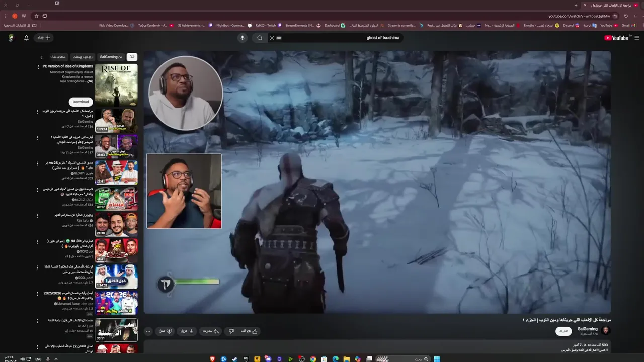Open the 1:09:14 SalGaming video thumbnail
This screenshot has width=644, height=362.
(116, 120)
